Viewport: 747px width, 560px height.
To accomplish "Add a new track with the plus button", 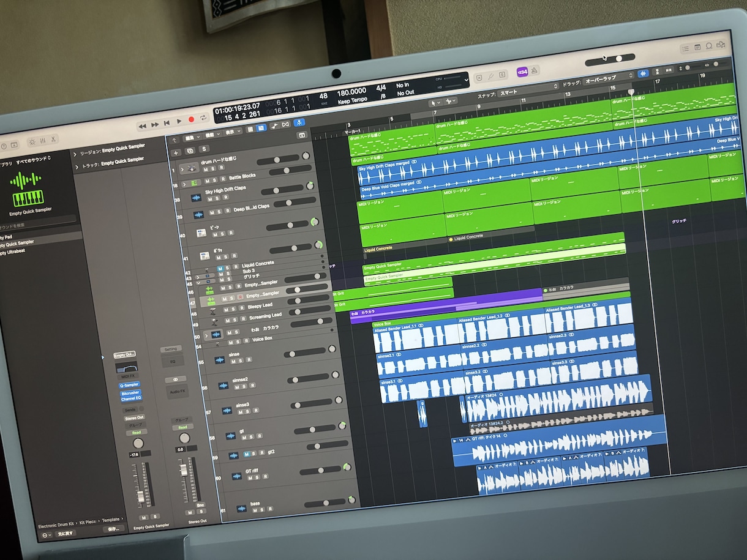I will (176, 152).
